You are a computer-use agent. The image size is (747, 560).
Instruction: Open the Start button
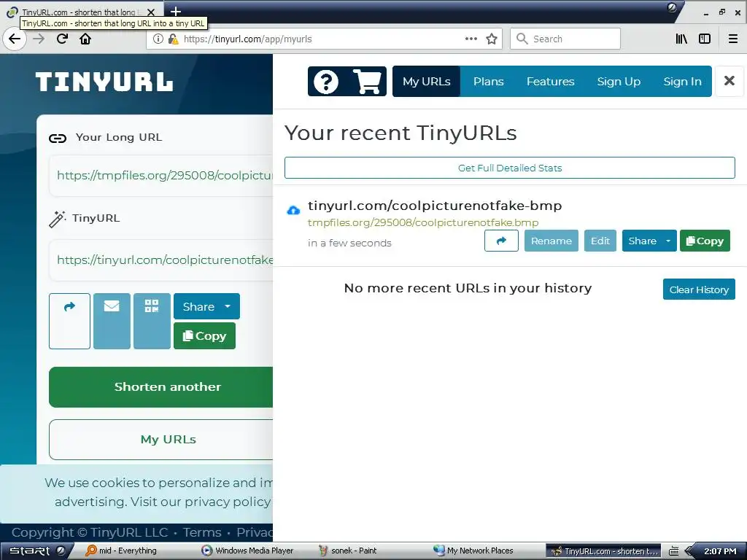(x=37, y=551)
